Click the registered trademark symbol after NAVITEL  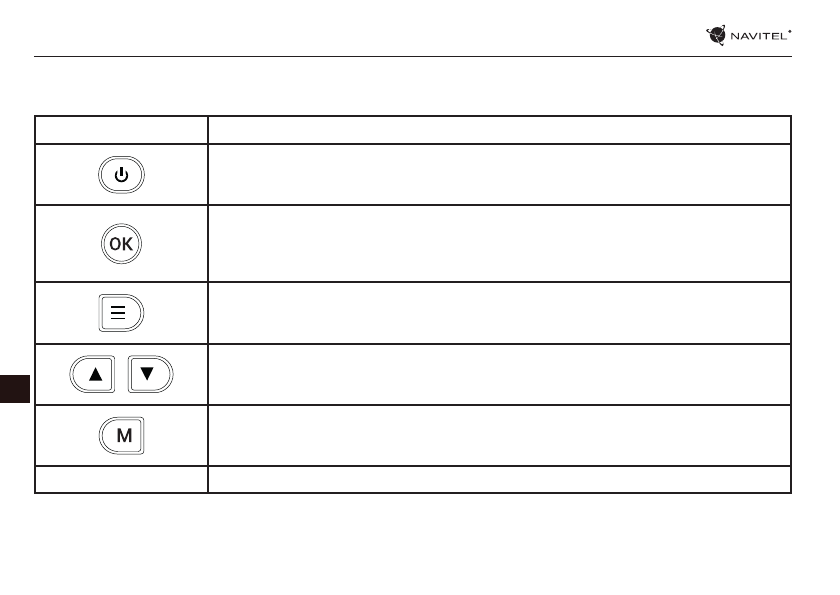790,31
